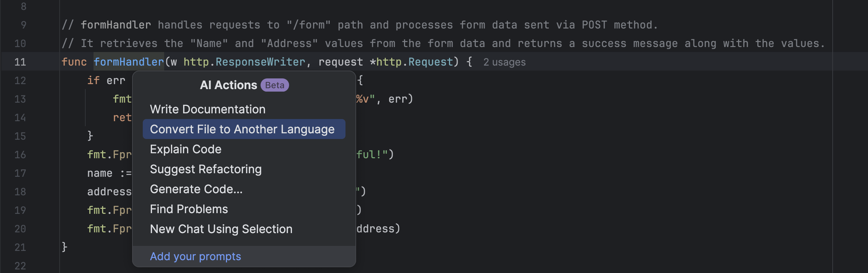Screen dimensions: 868x273
Task: Click the closing brace on line 21
Action: coord(65,247)
